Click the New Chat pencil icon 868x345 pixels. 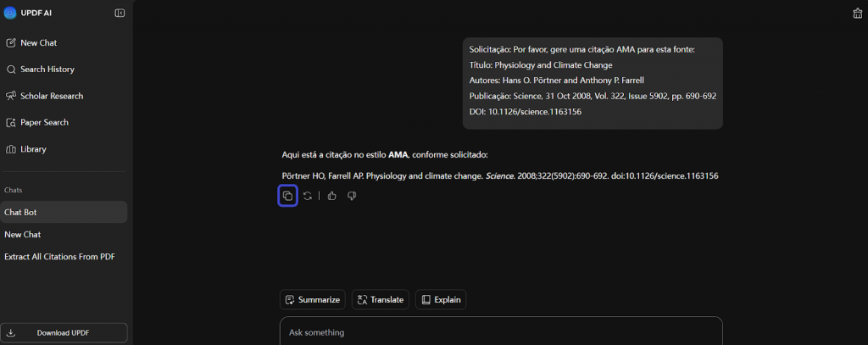(10, 42)
